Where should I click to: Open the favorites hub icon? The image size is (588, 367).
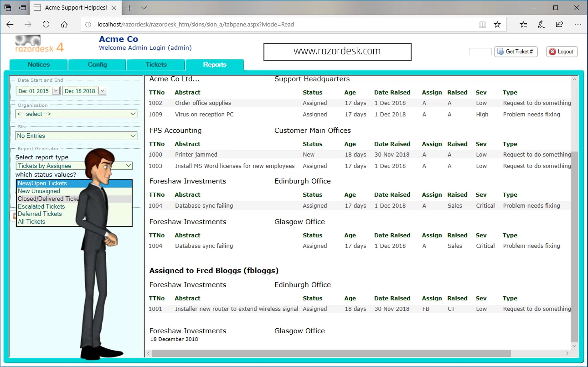point(523,24)
